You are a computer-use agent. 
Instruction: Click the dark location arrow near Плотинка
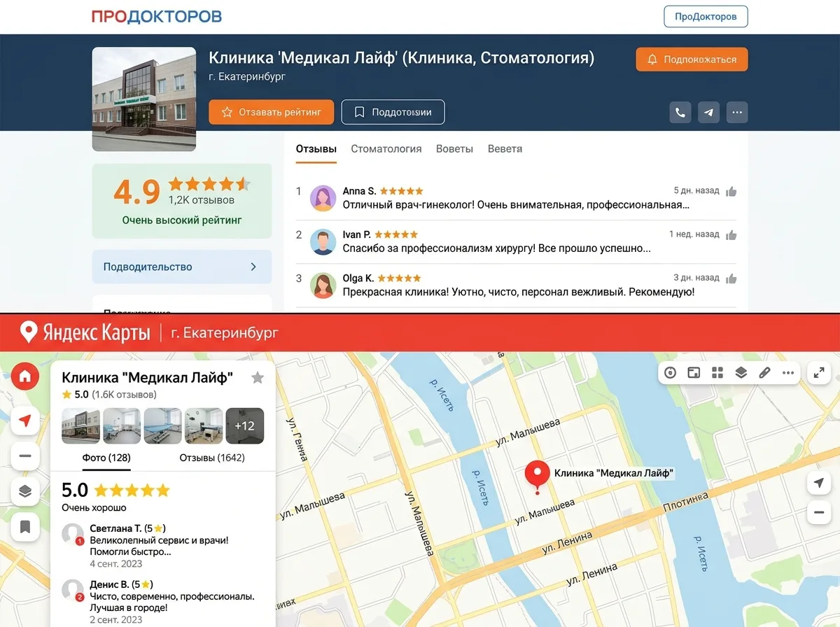(818, 483)
